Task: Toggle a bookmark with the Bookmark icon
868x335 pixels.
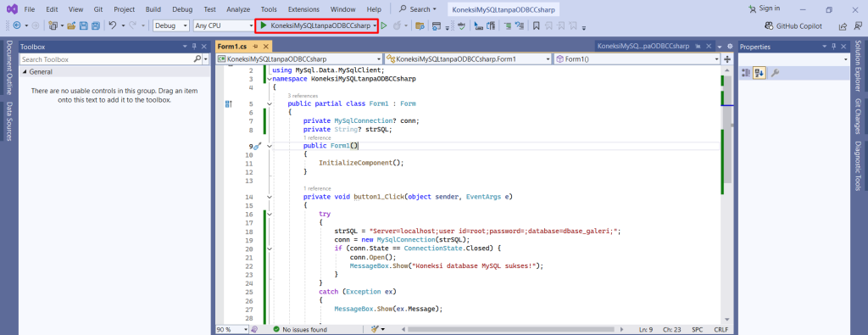Action: pos(536,25)
